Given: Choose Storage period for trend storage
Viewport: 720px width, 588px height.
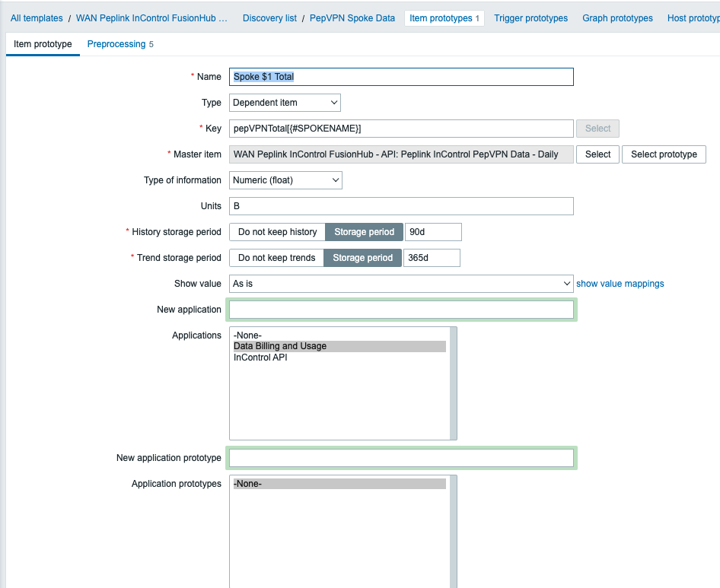Looking at the screenshot, I should pyautogui.click(x=362, y=258).
